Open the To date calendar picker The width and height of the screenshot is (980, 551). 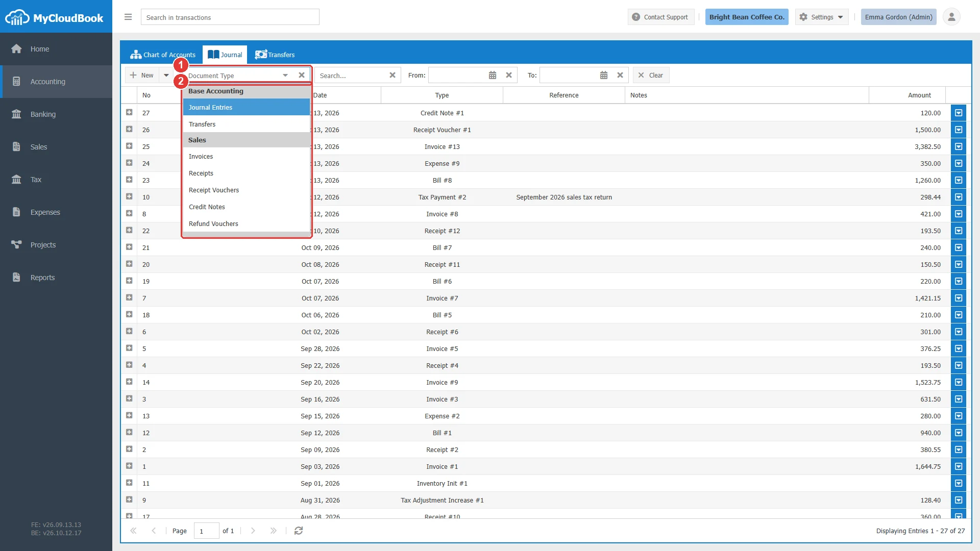[x=604, y=75]
